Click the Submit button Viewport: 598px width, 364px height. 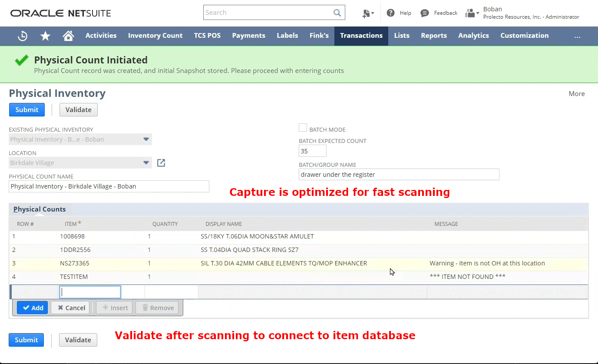click(26, 109)
